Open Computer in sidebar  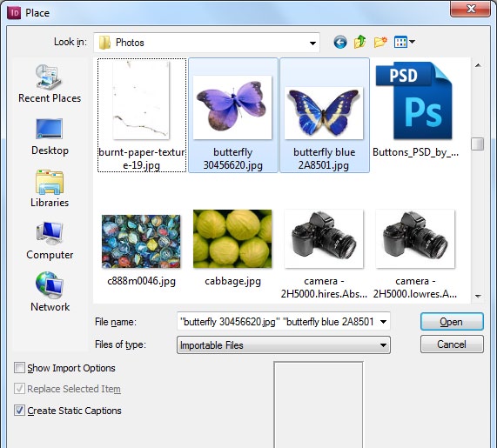pos(50,241)
